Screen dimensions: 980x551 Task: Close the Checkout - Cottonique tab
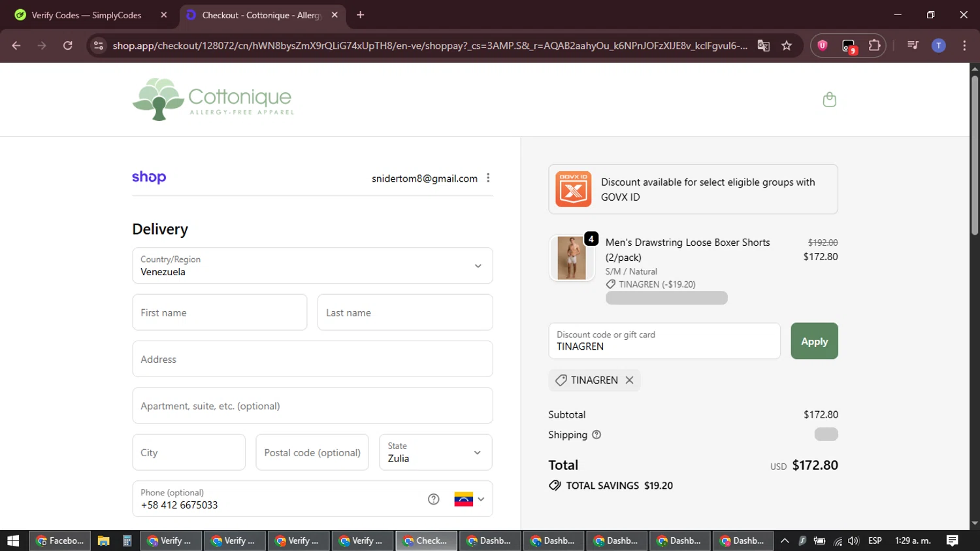[x=335, y=15]
